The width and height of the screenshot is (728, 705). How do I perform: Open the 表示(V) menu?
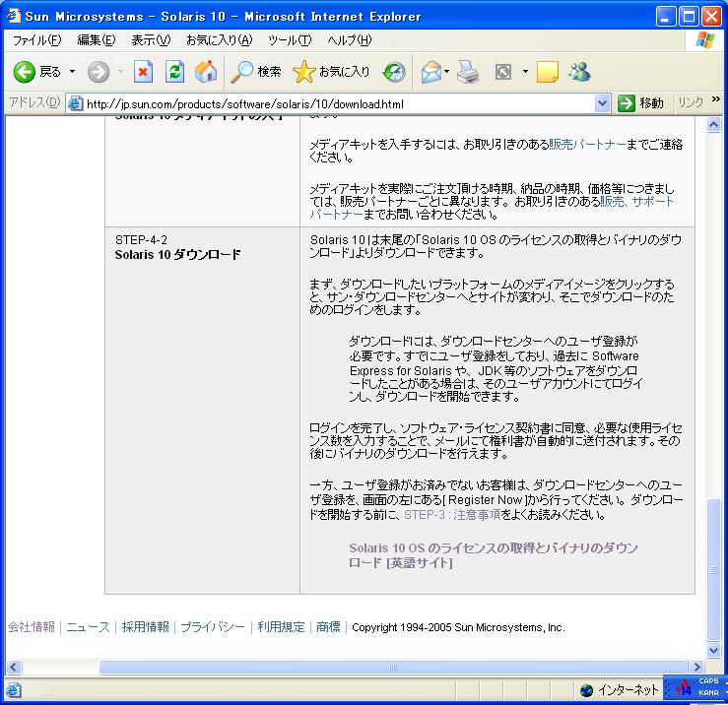pyautogui.click(x=151, y=40)
